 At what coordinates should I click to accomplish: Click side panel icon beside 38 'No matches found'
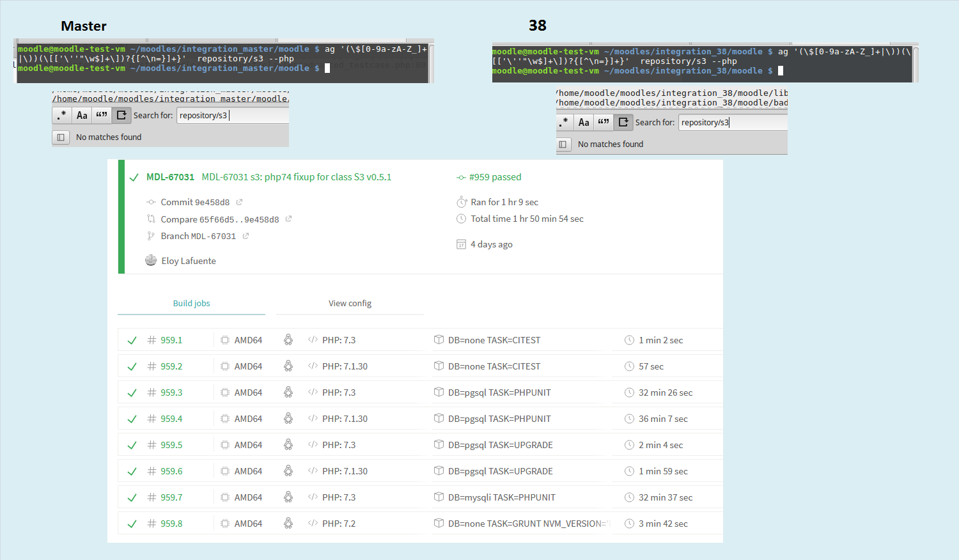[563, 144]
